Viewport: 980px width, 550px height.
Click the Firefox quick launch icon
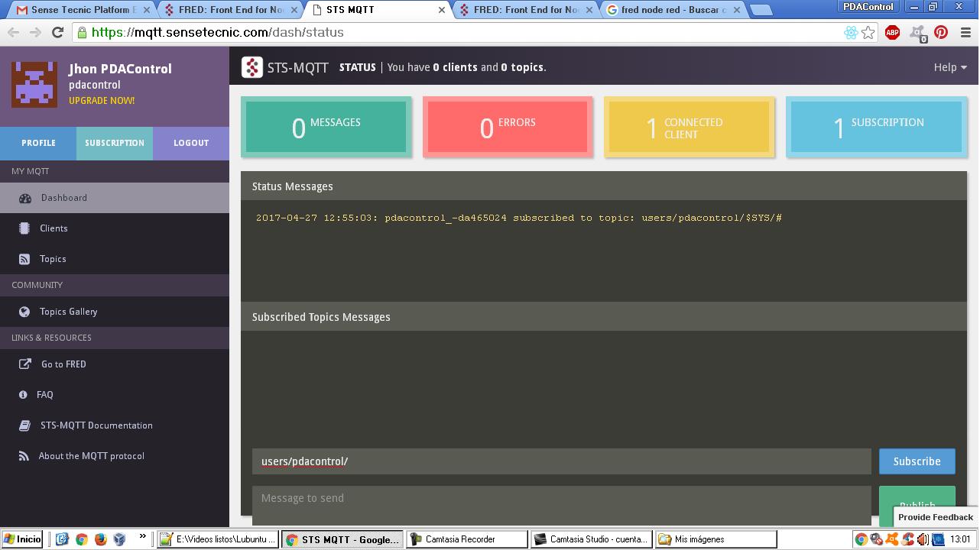(100, 539)
